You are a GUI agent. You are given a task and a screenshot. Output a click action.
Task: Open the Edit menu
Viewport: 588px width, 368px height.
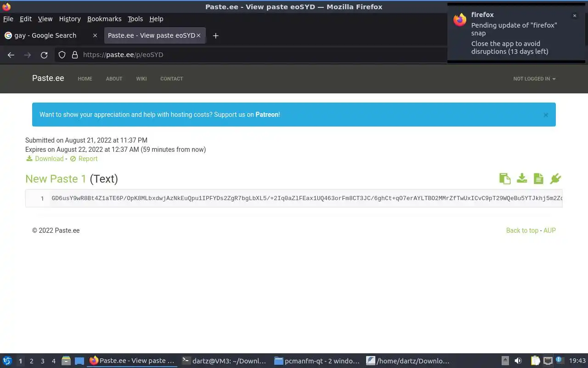point(26,19)
